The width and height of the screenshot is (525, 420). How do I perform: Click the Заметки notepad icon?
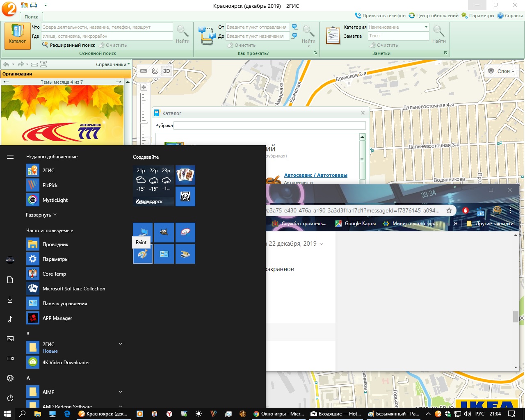pos(333,36)
